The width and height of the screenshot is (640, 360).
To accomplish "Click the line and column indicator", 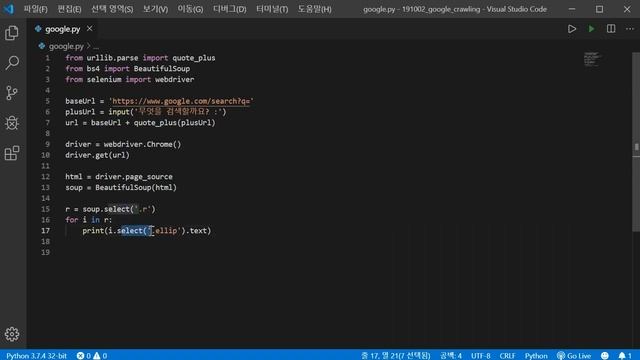I will [x=396, y=356].
